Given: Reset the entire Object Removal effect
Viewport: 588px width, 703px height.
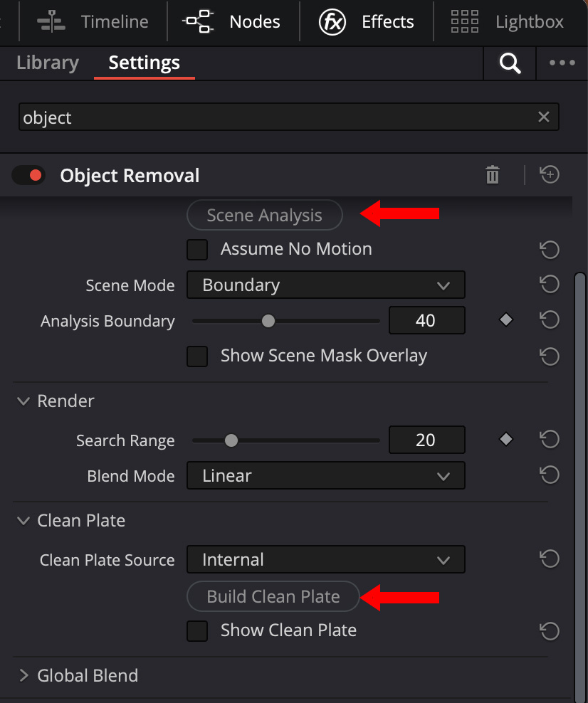Looking at the screenshot, I should tap(550, 175).
